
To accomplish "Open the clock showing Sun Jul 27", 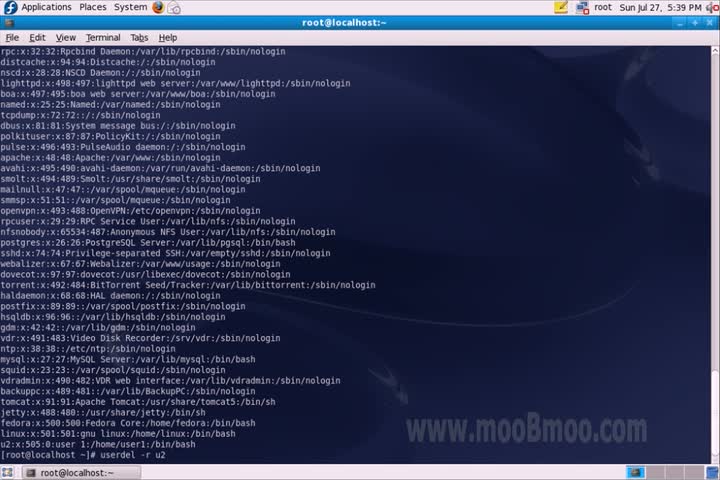I will pos(660,8).
